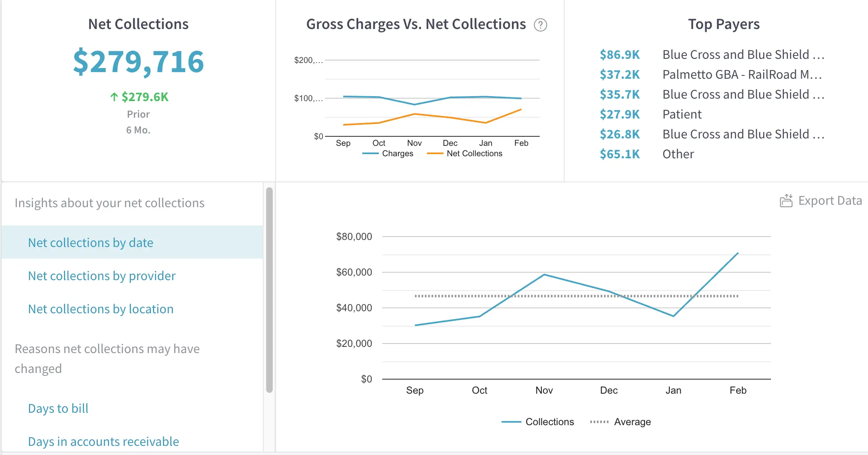Click the Export Data calendar icon
The height and width of the screenshot is (455, 868).
pyautogui.click(x=786, y=201)
